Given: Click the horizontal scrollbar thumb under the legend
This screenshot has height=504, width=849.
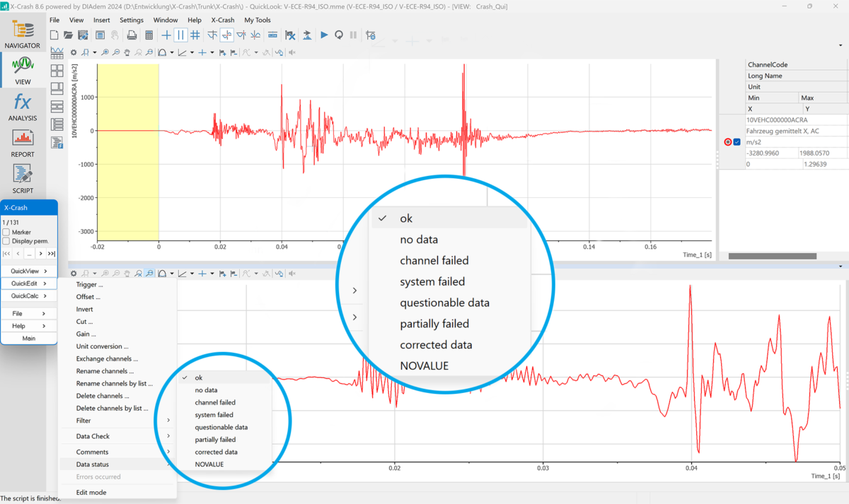Looking at the screenshot, I should click(x=773, y=257).
